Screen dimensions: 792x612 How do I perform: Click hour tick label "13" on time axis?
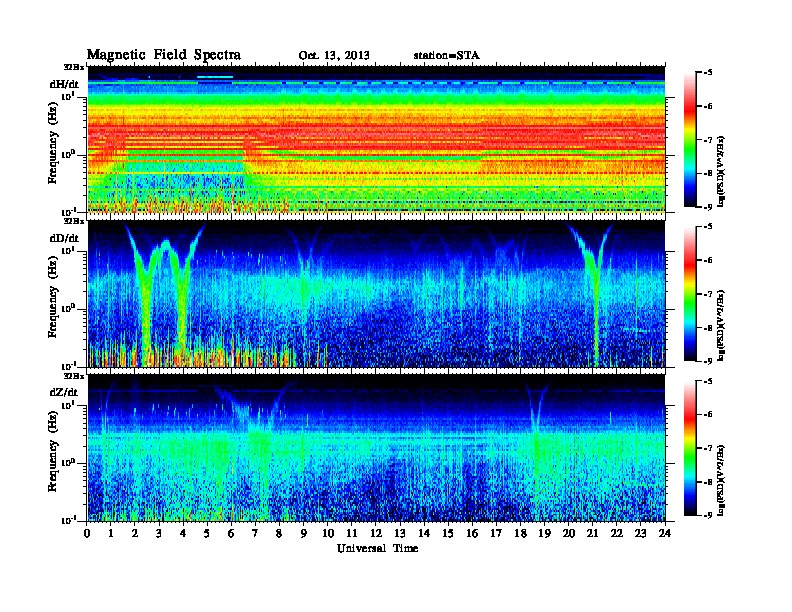pyautogui.click(x=400, y=533)
